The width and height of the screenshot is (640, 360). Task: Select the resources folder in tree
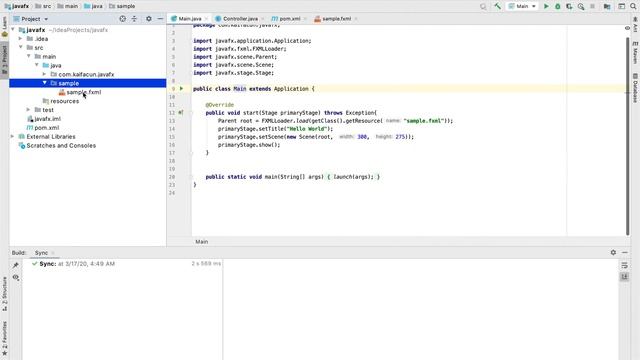coord(64,101)
